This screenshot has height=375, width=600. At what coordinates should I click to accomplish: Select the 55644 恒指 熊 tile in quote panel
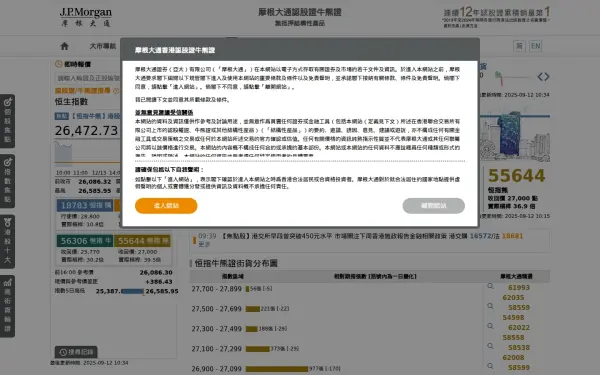coord(142,241)
